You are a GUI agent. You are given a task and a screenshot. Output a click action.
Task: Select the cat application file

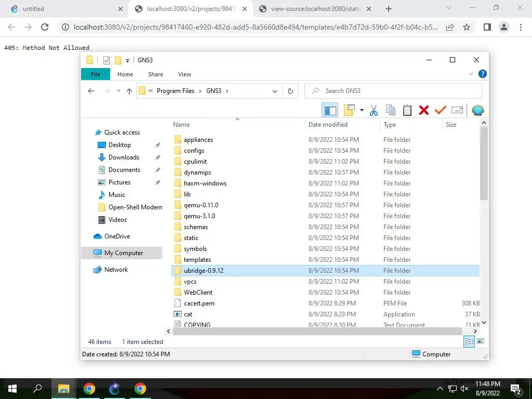(x=188, y=314)
